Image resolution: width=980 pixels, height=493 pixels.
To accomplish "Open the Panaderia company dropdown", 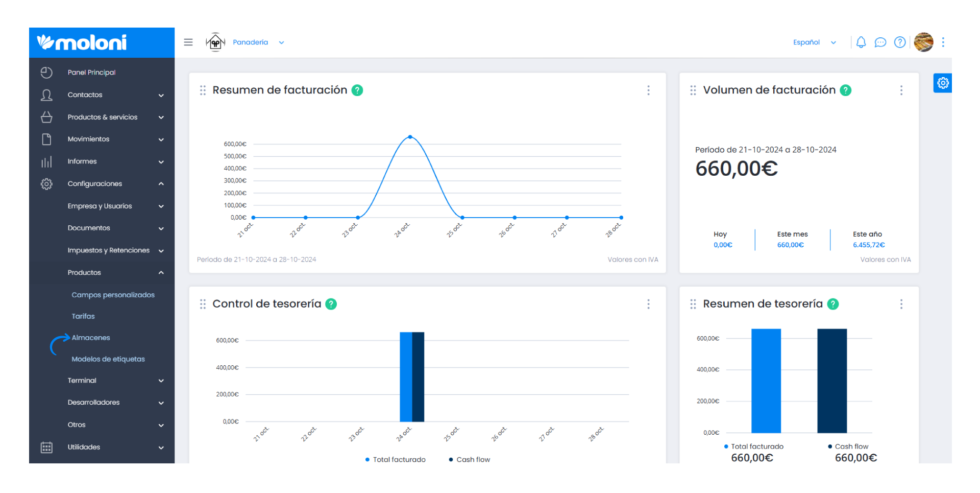I will [x=258, y=42].
